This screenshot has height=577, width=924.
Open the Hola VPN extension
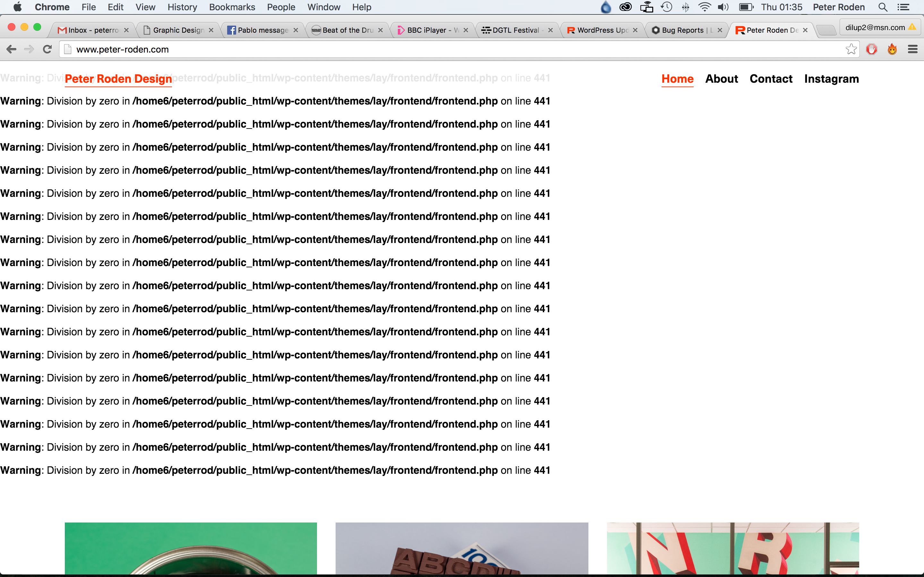[x=892, y=49]
